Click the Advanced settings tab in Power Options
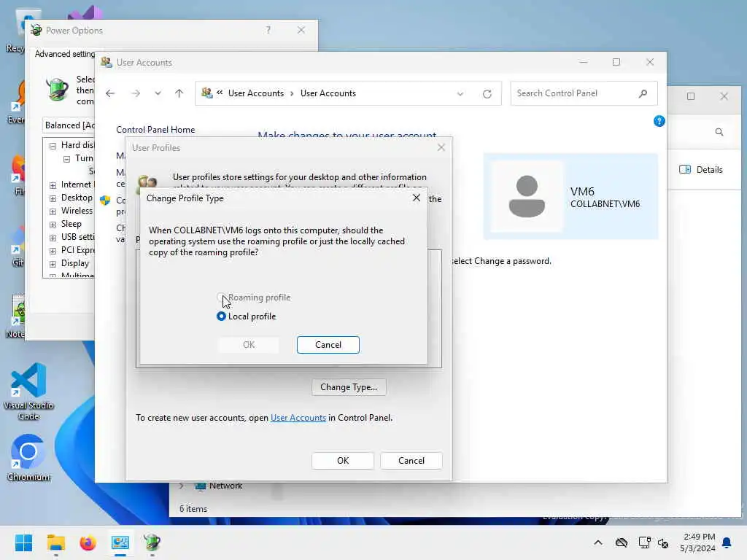The height and width of the screenshot is (560, 747). (65, 54)
